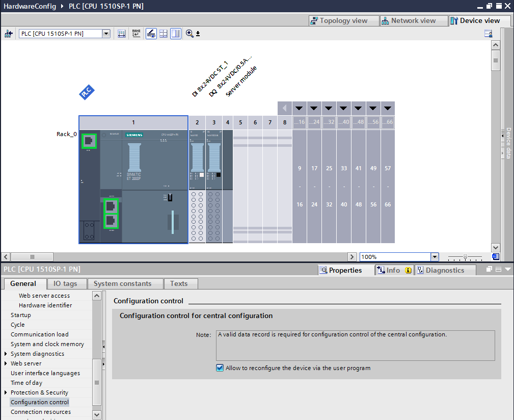Switch to Topology view tab
Image resolution: width=514 pixels, height=420 pixels.
point(343,21)
